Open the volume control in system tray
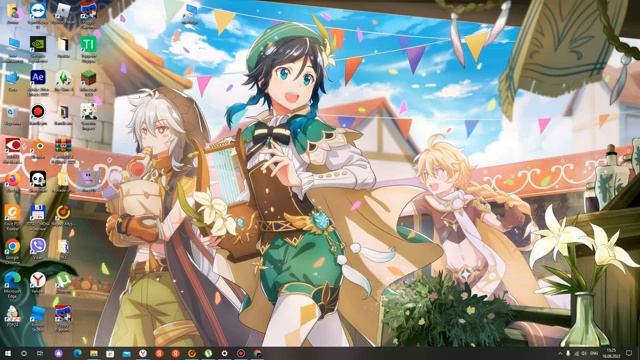The width and height of the screenshot is (640, 360). click(x=584, y=353)
